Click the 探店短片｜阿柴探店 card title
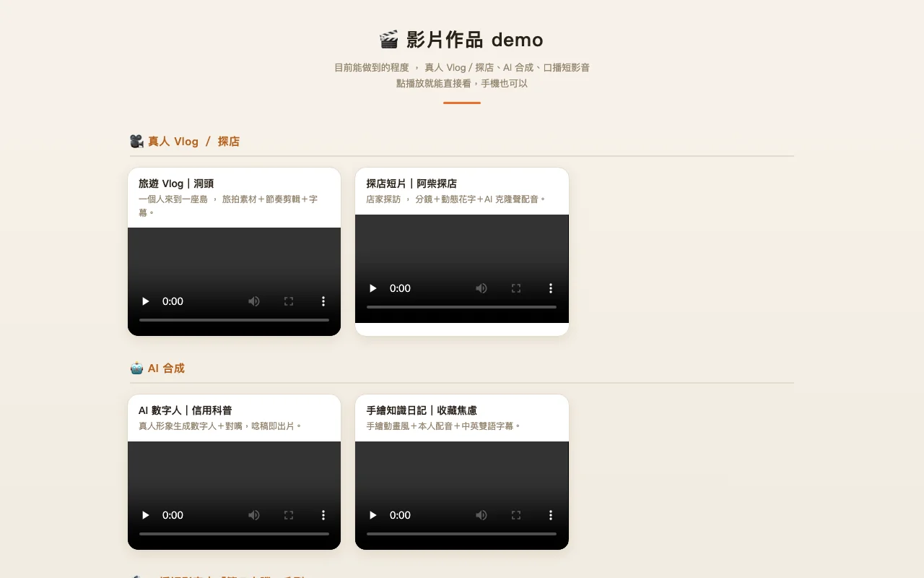 411,184
